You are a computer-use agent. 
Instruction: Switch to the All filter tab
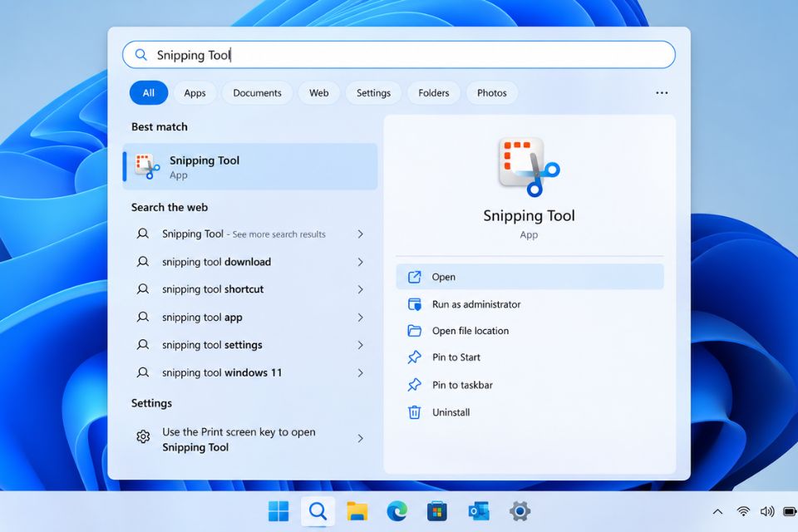(x=149, y=92)
